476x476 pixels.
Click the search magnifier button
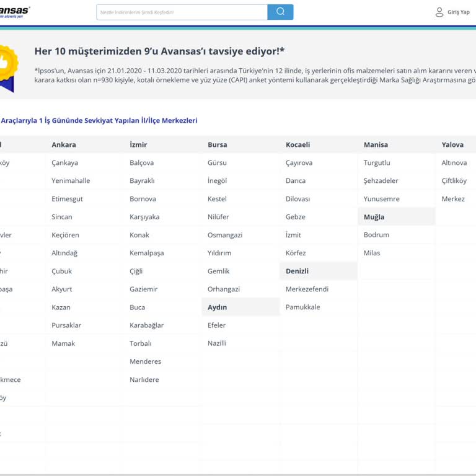(280, 12)
